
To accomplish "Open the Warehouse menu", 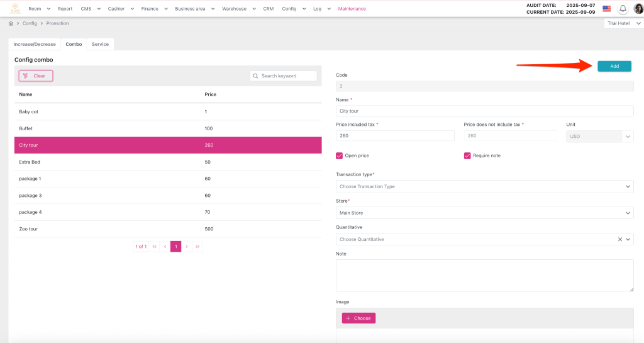I will (x=238, y=9).
